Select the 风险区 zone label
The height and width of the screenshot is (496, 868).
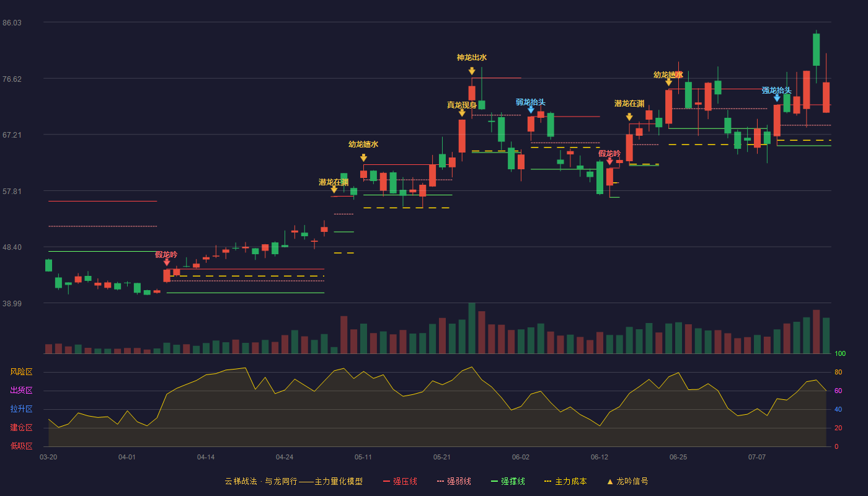coord(21,372)
